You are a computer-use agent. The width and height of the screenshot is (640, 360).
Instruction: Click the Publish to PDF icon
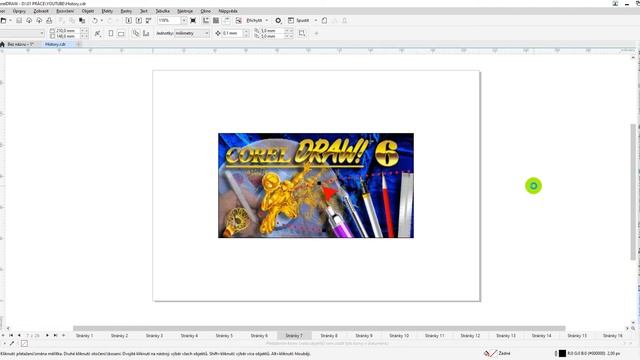(149, 20)
